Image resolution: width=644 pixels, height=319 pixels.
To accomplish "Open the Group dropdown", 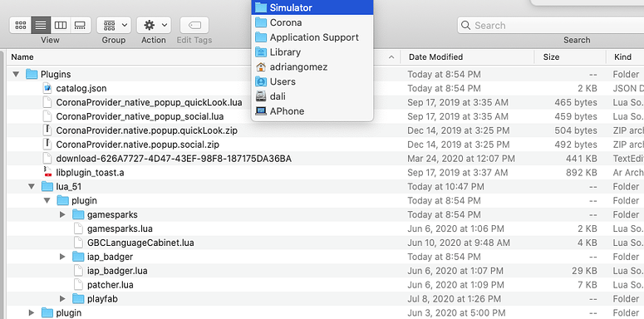I will 114,26.
